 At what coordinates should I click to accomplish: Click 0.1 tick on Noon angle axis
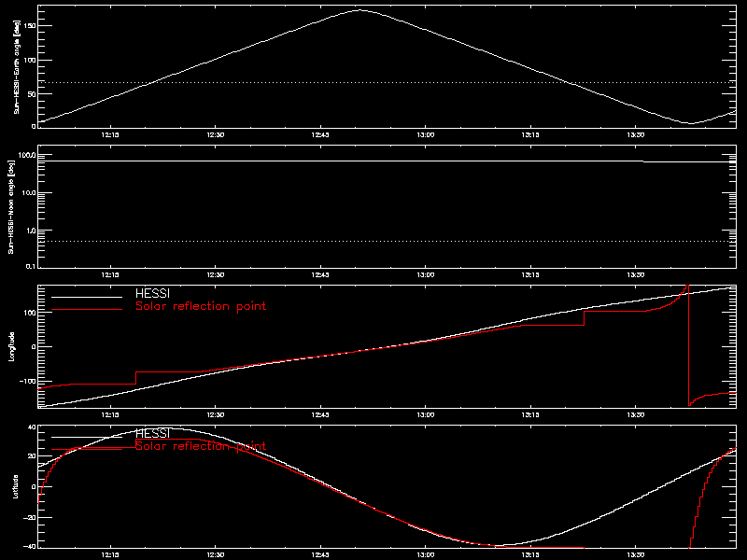tap(31, 266)
